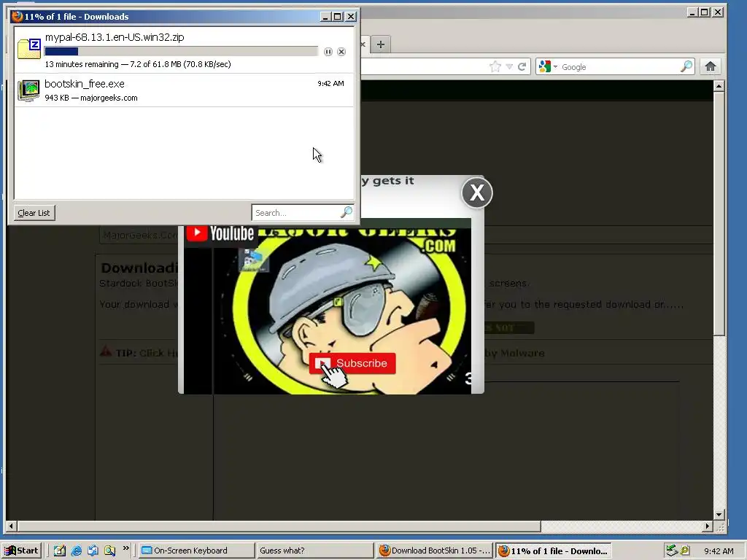Click the first quick launch icon
747x560 pixels.
(60, 551)
